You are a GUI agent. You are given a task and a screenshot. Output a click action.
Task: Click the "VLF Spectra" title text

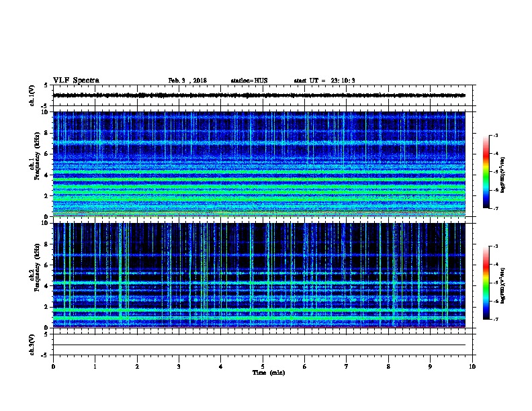point(76,81)
